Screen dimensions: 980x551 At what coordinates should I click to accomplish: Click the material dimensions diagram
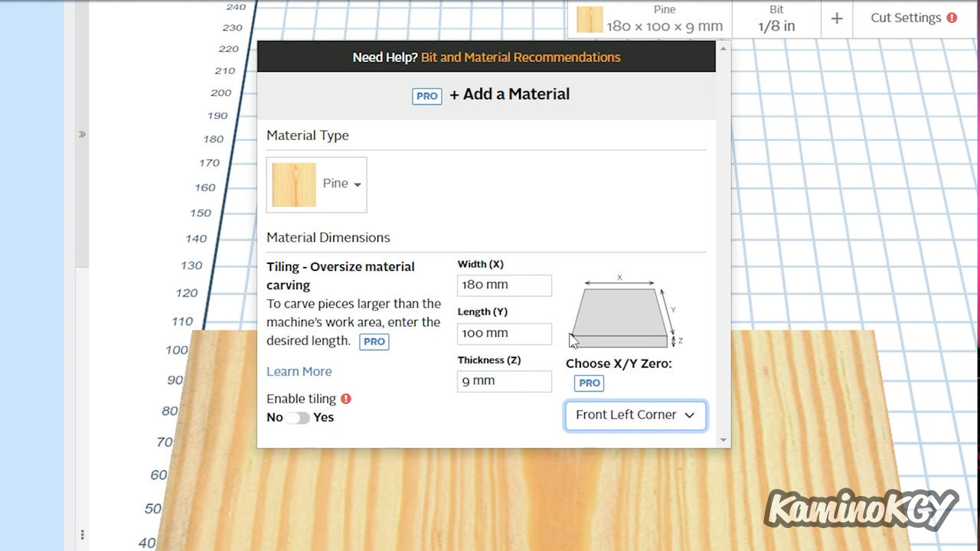coord(627,311)
